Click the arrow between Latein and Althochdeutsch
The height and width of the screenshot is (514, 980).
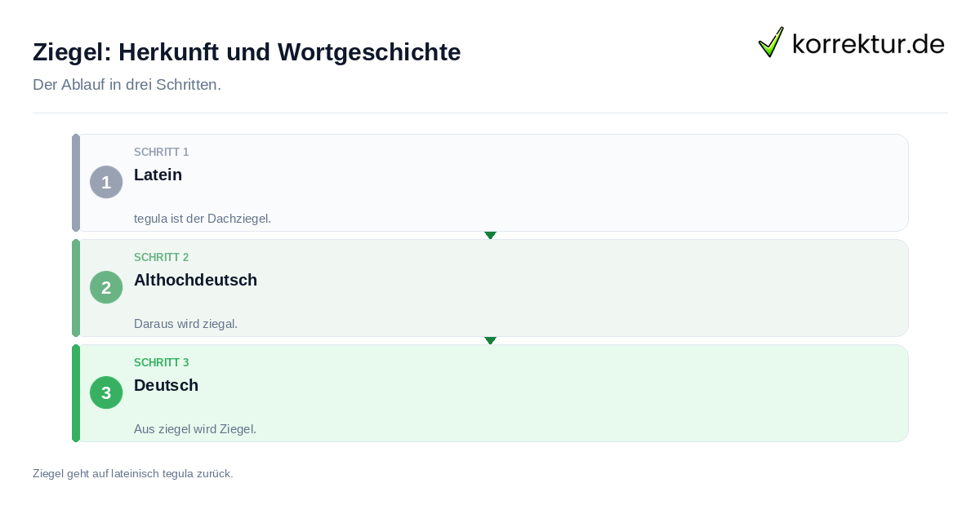click(x=490, y=235)
